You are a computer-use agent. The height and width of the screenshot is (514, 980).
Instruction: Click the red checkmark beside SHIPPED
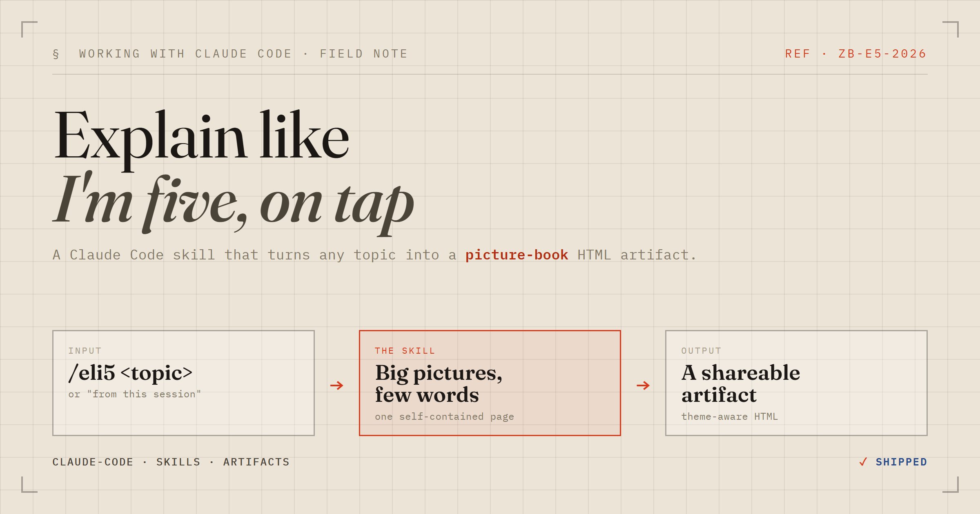point(863,462)
